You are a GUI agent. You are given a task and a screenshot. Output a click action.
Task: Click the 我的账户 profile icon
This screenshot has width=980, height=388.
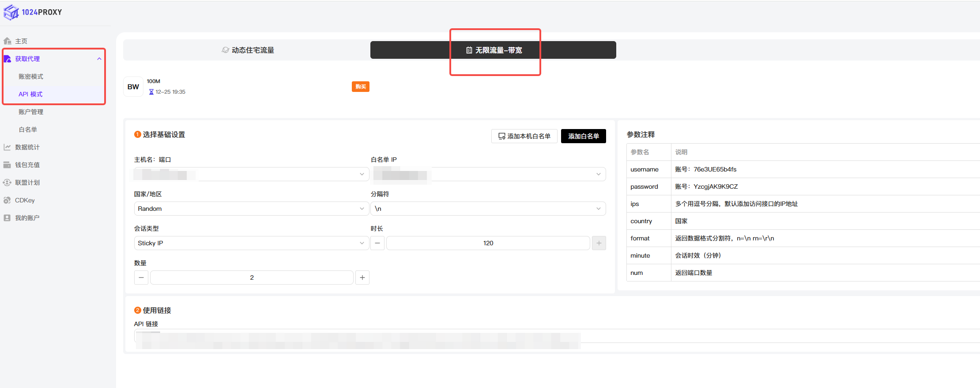tap(8, 218)
